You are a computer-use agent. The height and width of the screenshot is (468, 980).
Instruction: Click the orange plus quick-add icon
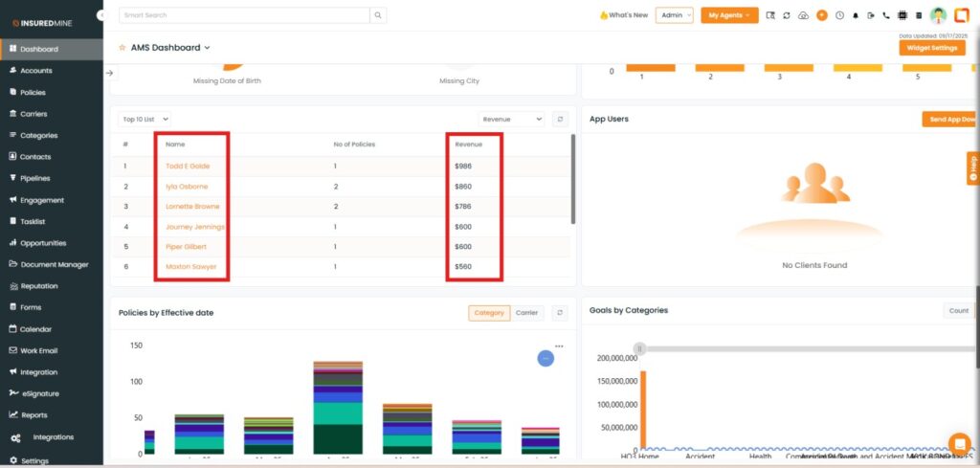(x=821, y=15)
